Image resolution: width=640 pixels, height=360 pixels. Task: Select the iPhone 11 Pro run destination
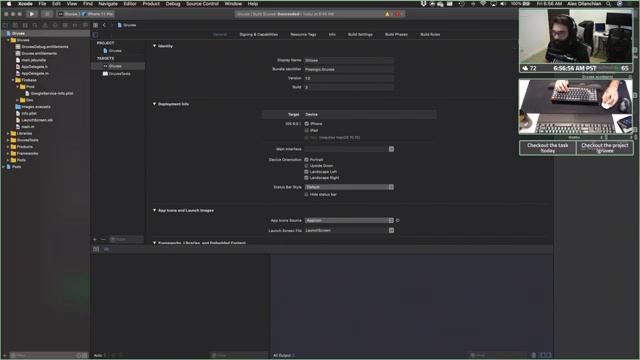tap(98, 14)
